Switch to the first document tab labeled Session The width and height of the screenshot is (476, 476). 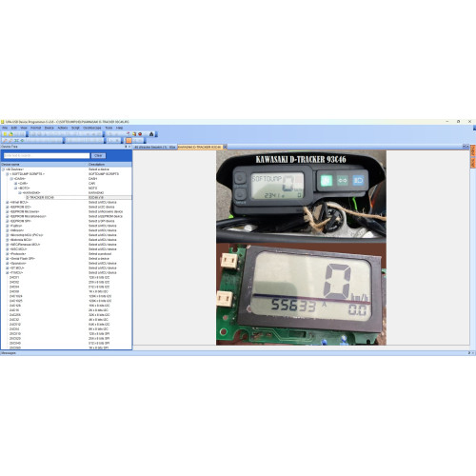[x=150, y=147]
